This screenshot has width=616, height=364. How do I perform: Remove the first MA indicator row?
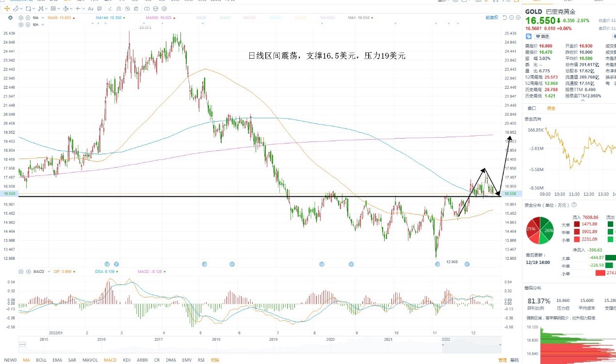coord(28,18)
